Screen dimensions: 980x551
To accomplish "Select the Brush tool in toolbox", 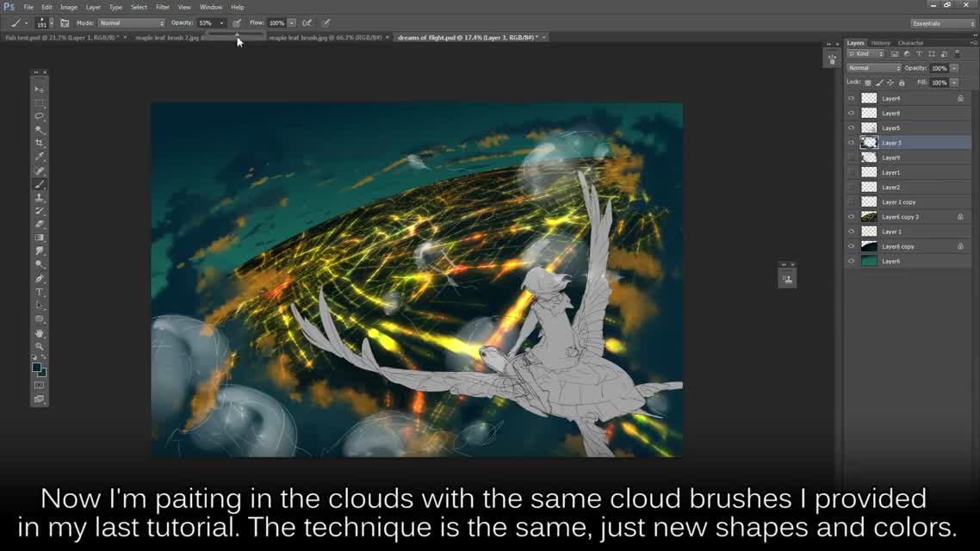I will tap(40, 184).
